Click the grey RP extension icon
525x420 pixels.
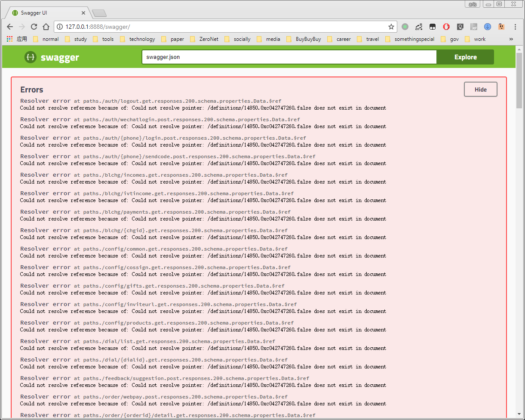474,27
